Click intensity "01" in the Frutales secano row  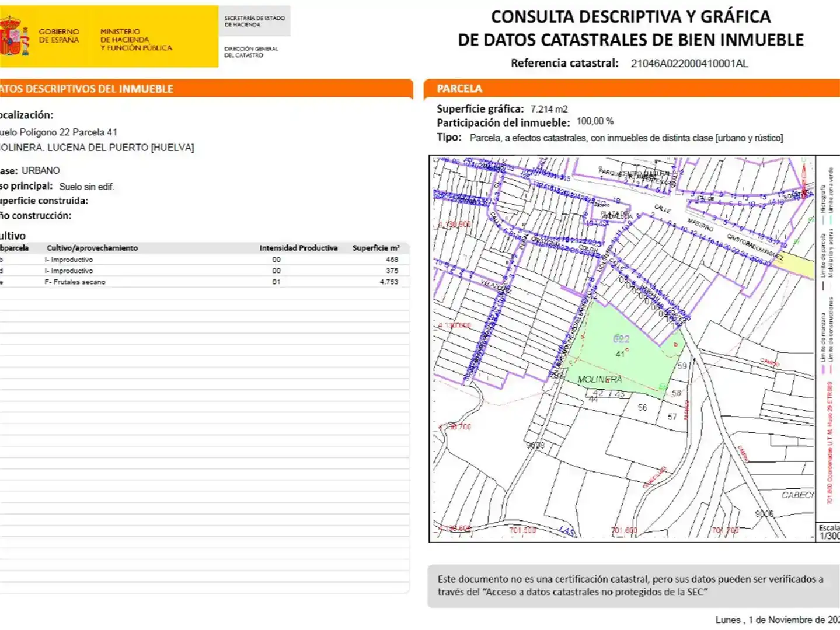(276, 282)
